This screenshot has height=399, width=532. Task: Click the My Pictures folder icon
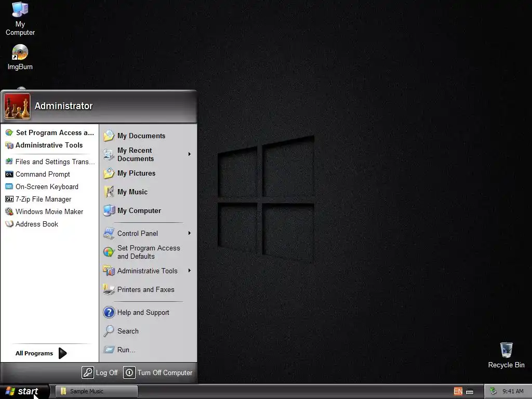pos(109,173)
